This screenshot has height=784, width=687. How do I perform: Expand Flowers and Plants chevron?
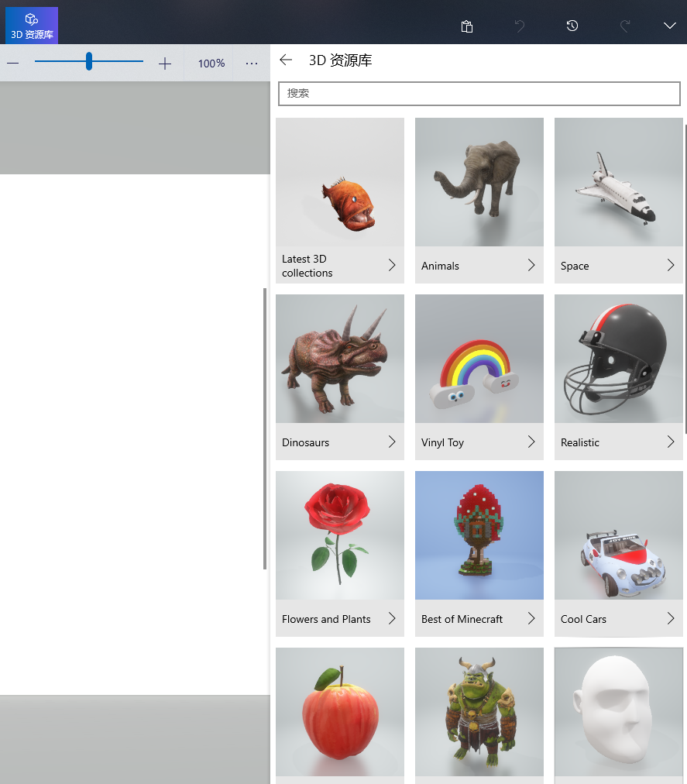392,618
